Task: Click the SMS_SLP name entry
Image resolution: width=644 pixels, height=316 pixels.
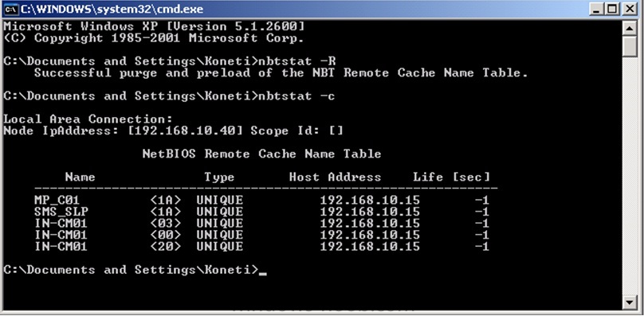Action: 61,212
